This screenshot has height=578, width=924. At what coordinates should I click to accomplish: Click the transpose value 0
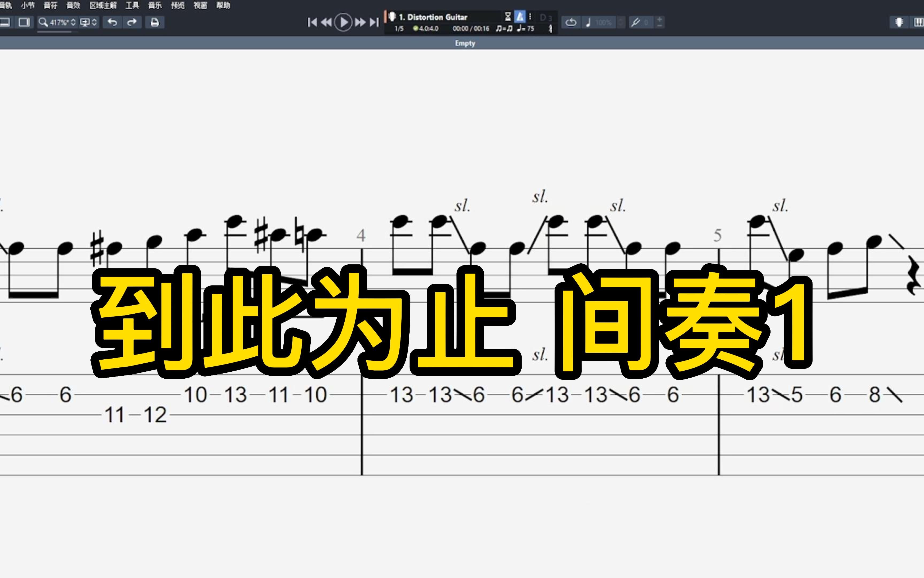(646, 22)
